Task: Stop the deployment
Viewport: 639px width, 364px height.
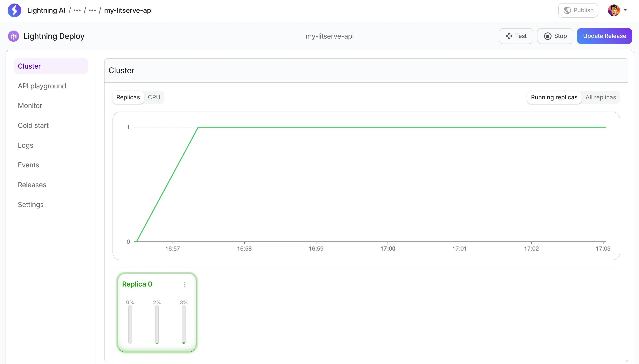Action: click(555, 36)
